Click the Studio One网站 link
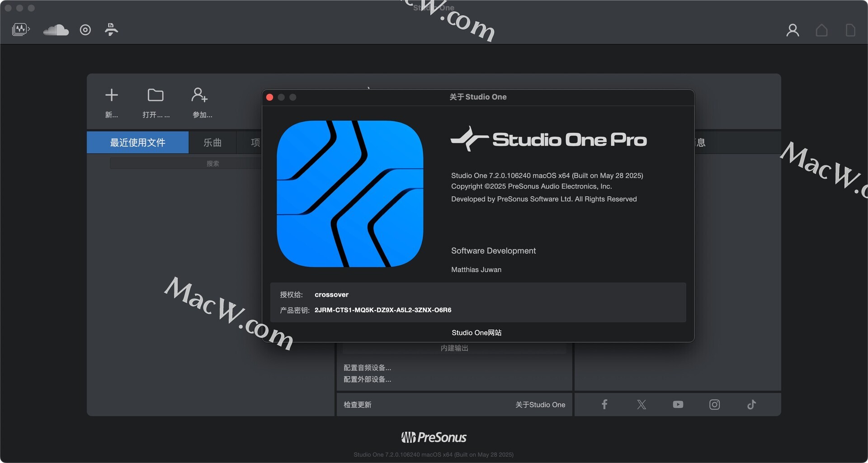This screenshot has height=463, width=868. coord(476,332)
